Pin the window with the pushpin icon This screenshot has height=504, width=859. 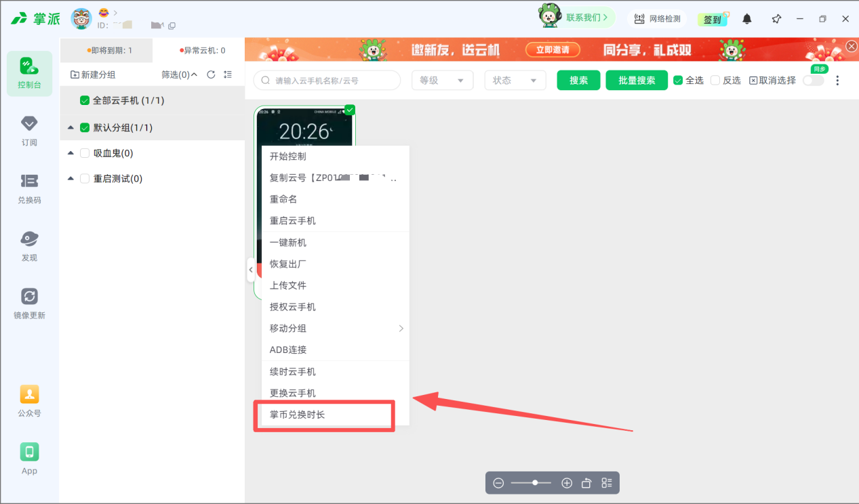click(776, 19)
